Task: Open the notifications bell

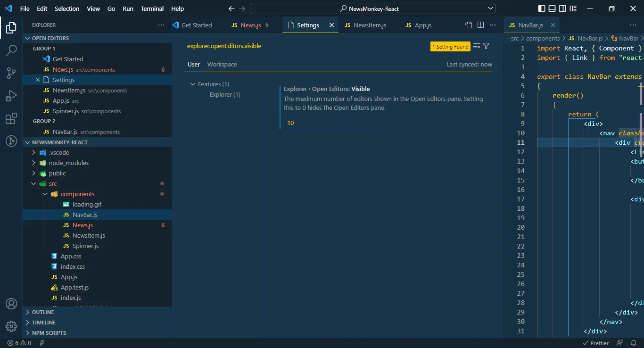Action: (634, 343)
